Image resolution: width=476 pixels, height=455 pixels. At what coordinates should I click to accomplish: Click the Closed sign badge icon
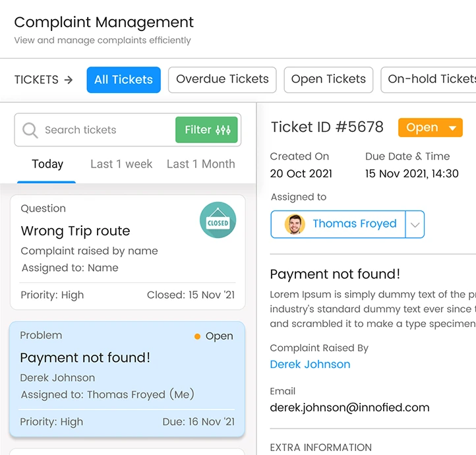[218, 221]
